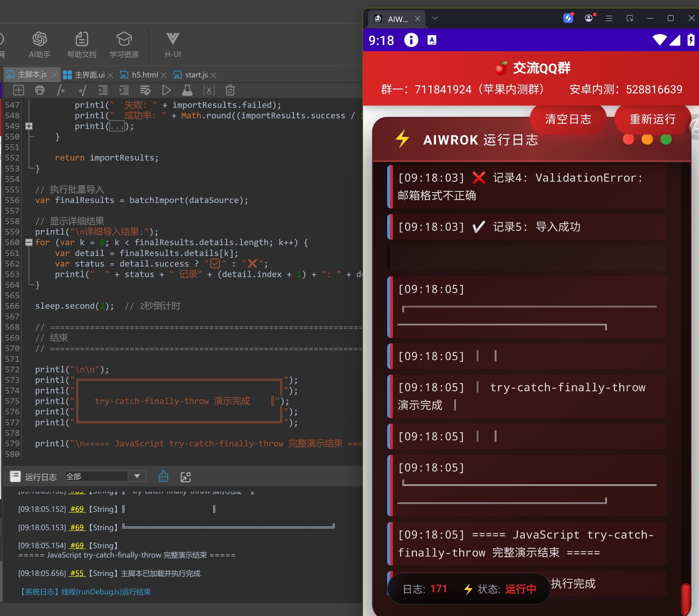Close the AIW... tab in the right window
Viewport: 699px width, 616px height.
[418, 19]
